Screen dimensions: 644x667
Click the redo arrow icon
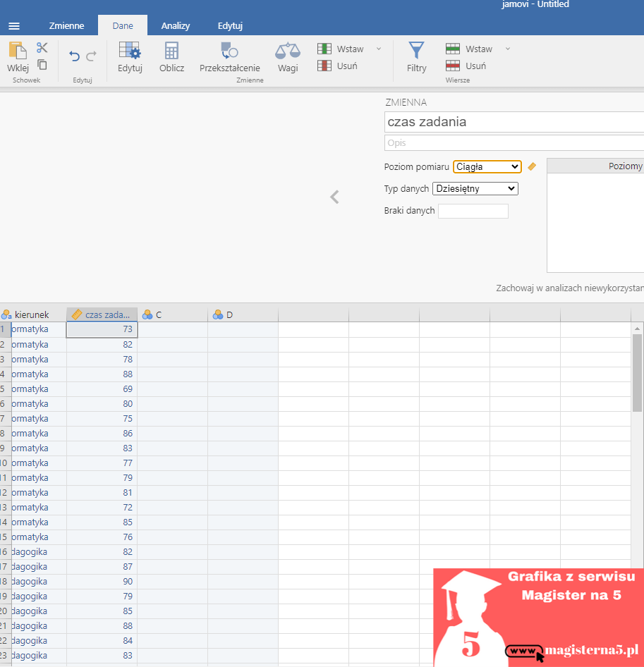pyautogui.click(x=91, y=56)
